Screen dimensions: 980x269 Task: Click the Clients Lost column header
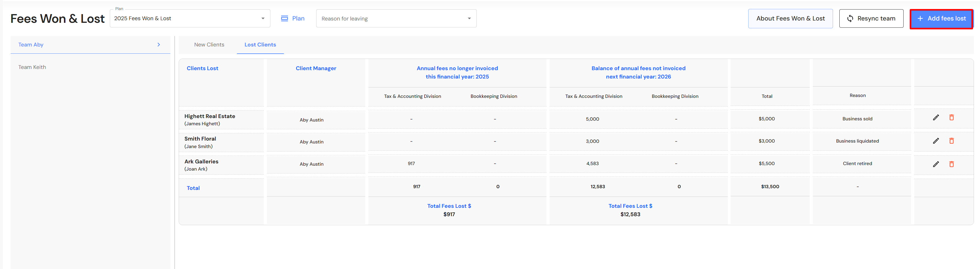pos(202,69)
